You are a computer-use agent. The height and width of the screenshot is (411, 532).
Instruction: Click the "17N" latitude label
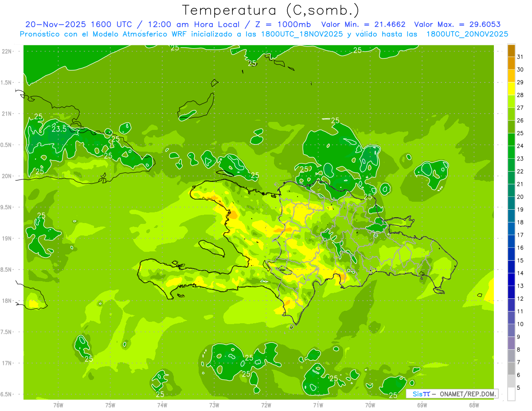coord(6,363)
